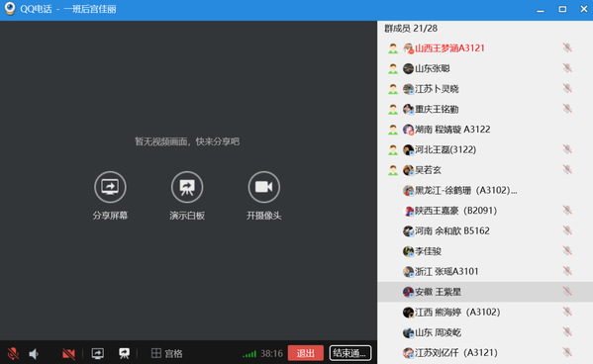593x364 pixels.
Task: Select the 黑龙江 (A3102)... member name
Action: 466,190
